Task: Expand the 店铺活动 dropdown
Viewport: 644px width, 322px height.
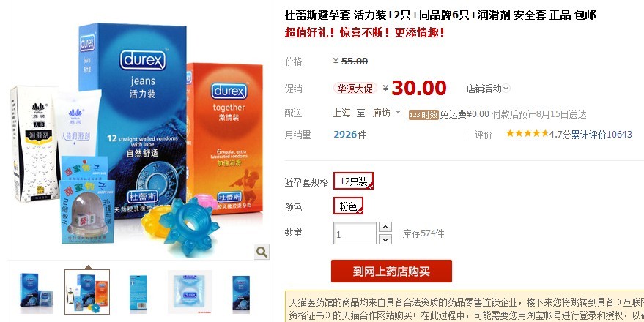Action: [x=488, y=89]
